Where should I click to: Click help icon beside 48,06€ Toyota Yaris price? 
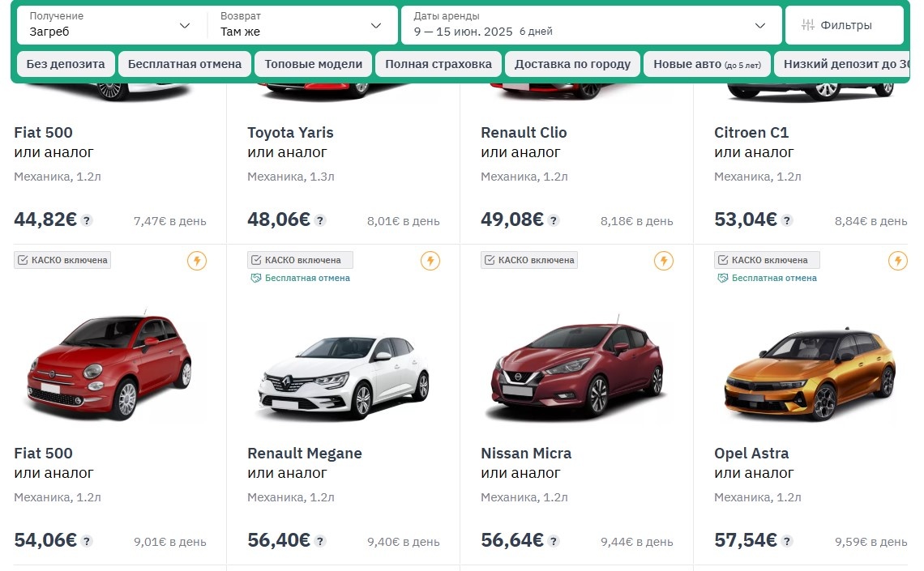tap(320, 220)
